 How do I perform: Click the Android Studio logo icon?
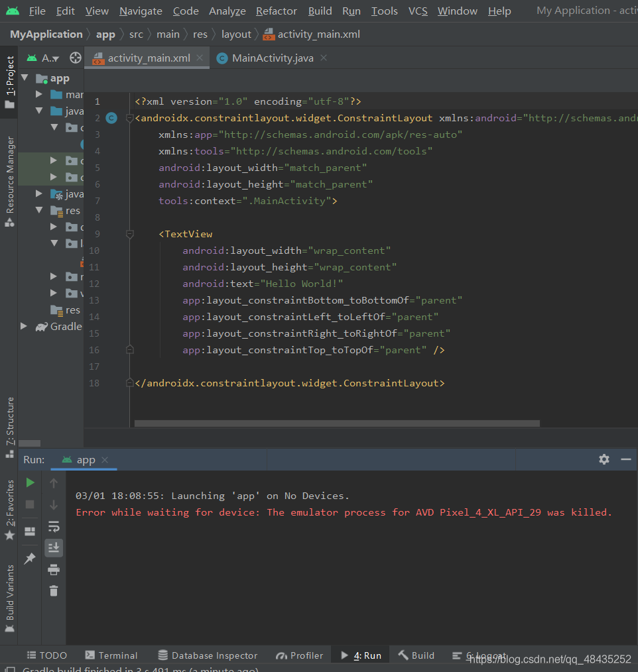coord(13,11)
